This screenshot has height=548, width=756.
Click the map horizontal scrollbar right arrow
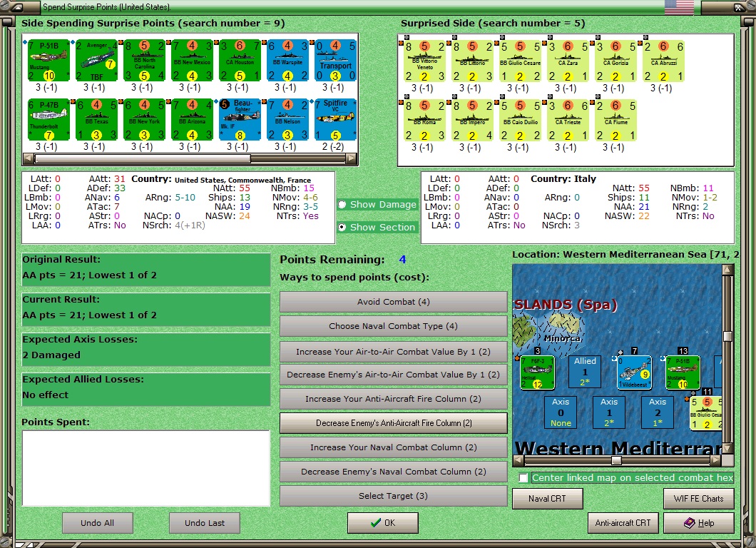[x=716, y=460]
